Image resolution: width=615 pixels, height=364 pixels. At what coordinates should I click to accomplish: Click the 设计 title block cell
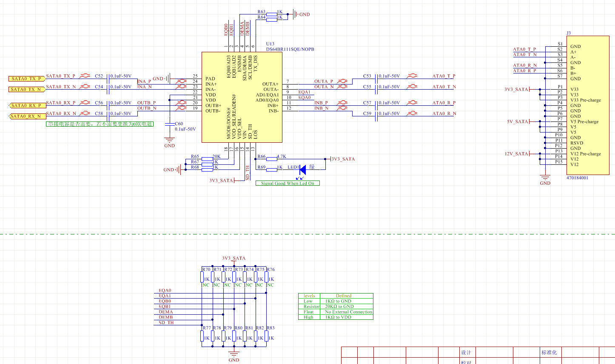(466, 352)
